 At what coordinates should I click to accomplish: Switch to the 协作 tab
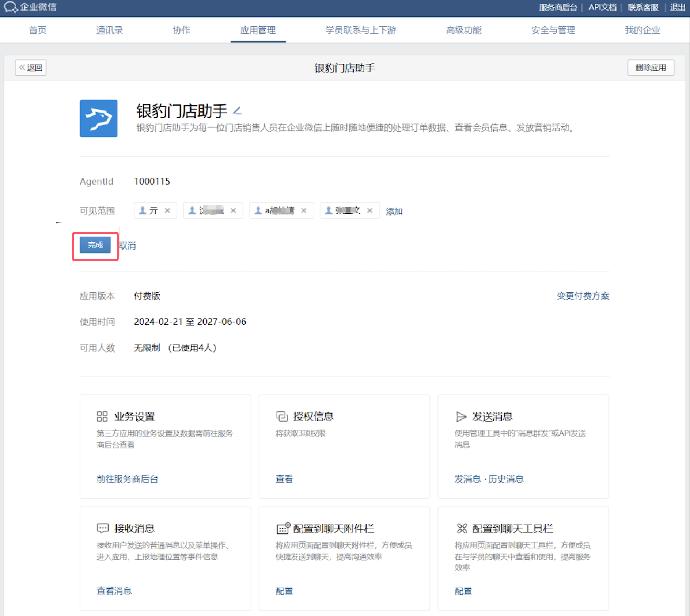tap(182, 30)
